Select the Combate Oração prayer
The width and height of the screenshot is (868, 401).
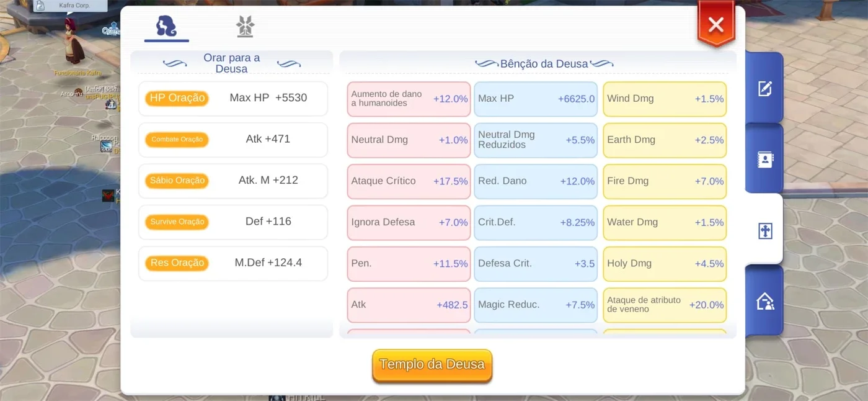pyautogui.click(x=177, y=140)
